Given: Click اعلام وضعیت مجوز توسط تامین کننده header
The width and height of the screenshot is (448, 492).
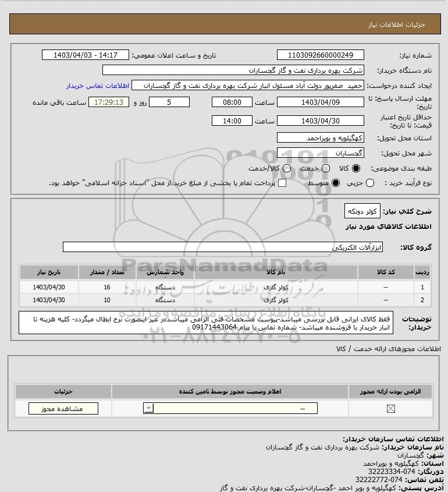Looking at the screenshot, I should pos(230,391).
